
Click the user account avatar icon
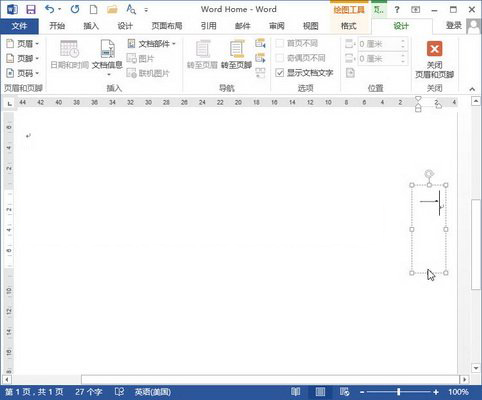[x=473, y=26]
